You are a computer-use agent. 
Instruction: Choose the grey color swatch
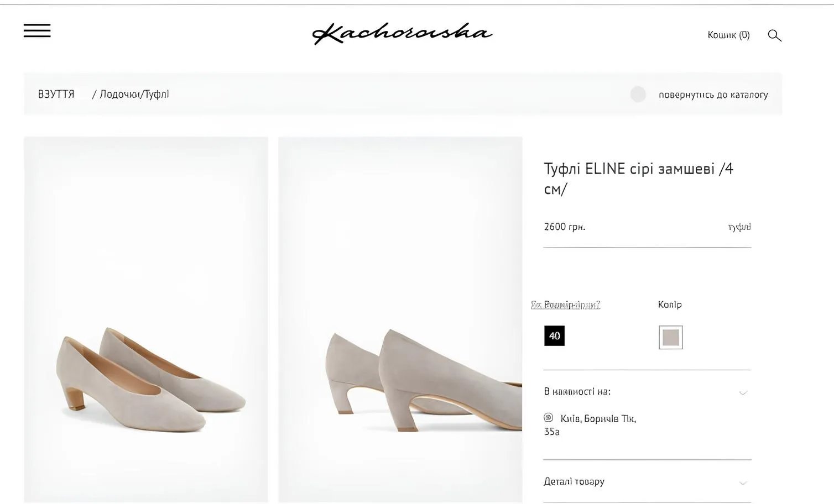pyautogui.click(x=670, y=337)
